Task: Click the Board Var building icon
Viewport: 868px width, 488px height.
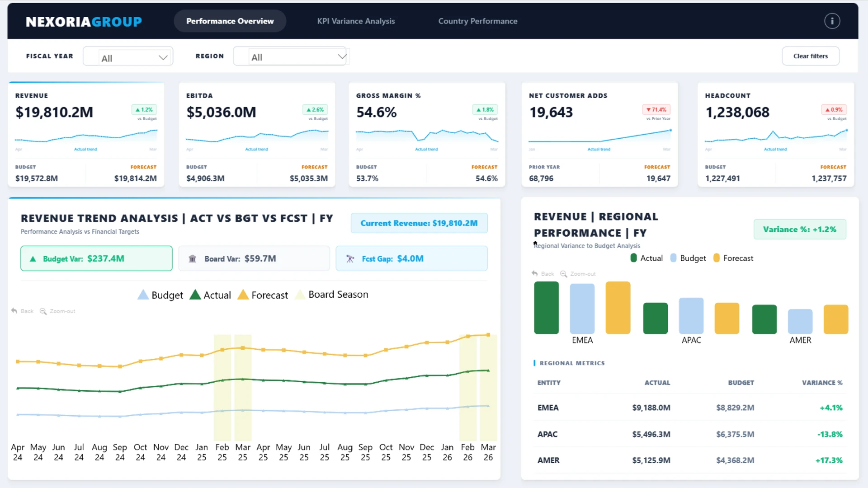Action: (x=192, y=258)
